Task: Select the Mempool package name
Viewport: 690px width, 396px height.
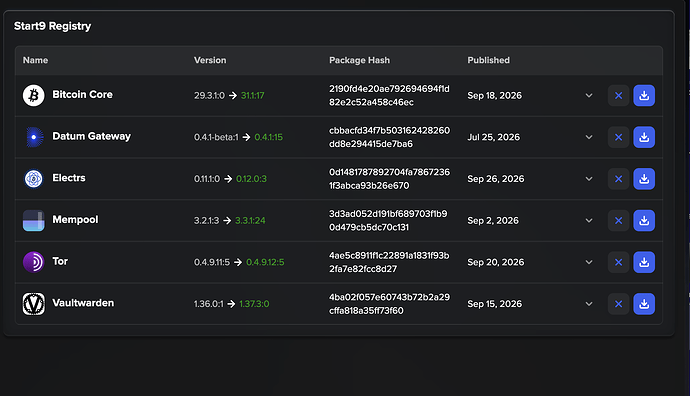Action: [75, 220]
